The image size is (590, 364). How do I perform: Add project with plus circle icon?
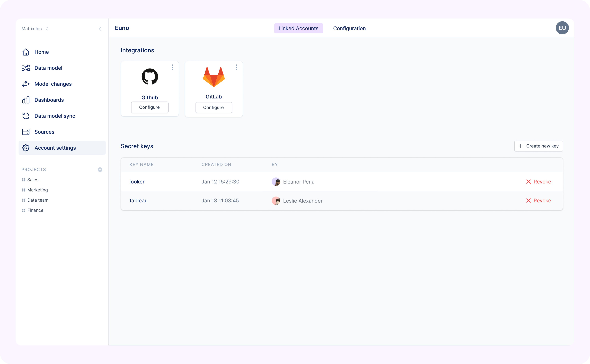coord(100,170)
